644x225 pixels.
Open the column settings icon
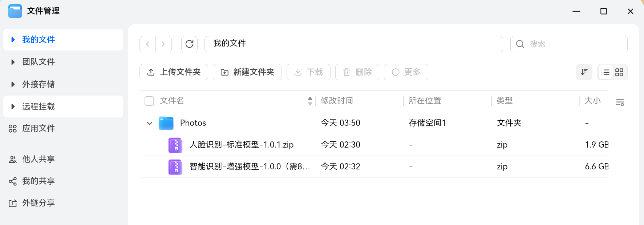point(620,102)
